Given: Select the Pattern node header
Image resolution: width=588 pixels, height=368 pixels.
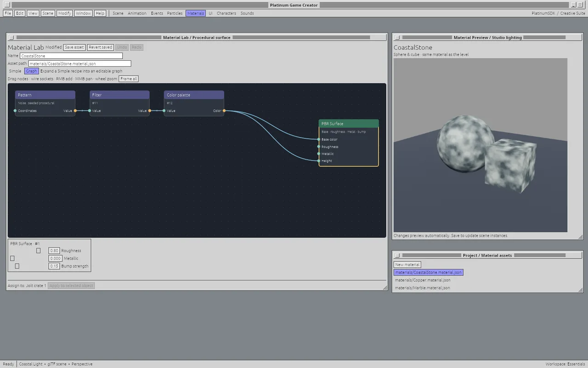Looking at the screenshot, I should [x=45, y=95].
